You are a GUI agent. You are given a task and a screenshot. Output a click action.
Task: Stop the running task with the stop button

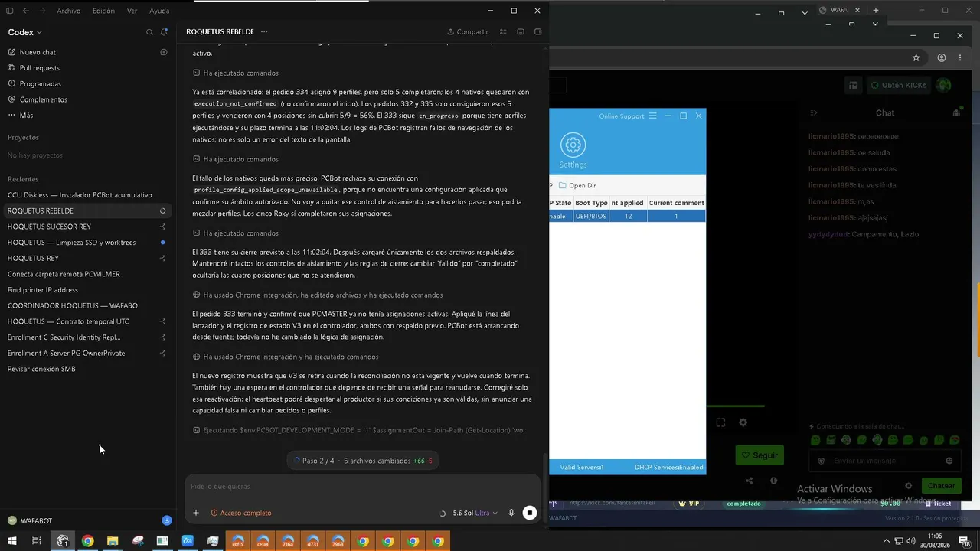(x=530, y=513)
